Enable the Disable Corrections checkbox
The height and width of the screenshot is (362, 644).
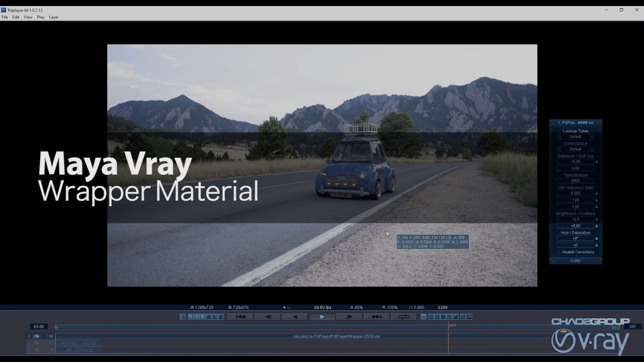coord(560,252)
